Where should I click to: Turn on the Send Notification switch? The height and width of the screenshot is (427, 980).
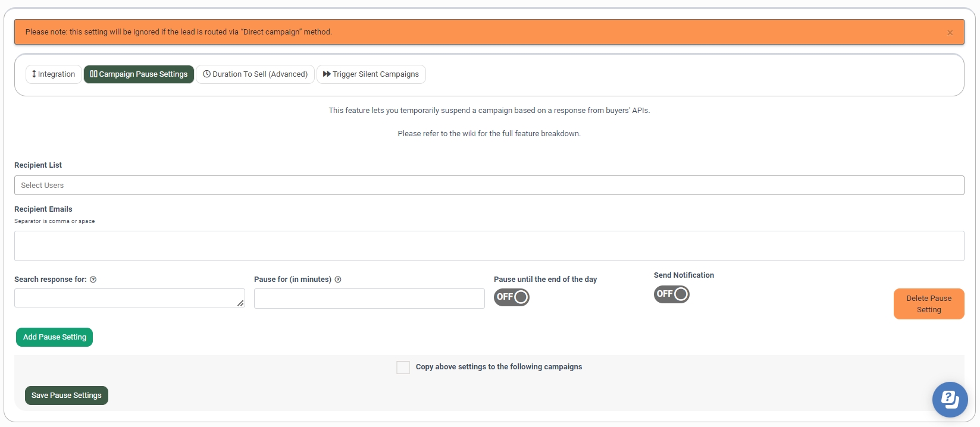pos(671,294)
